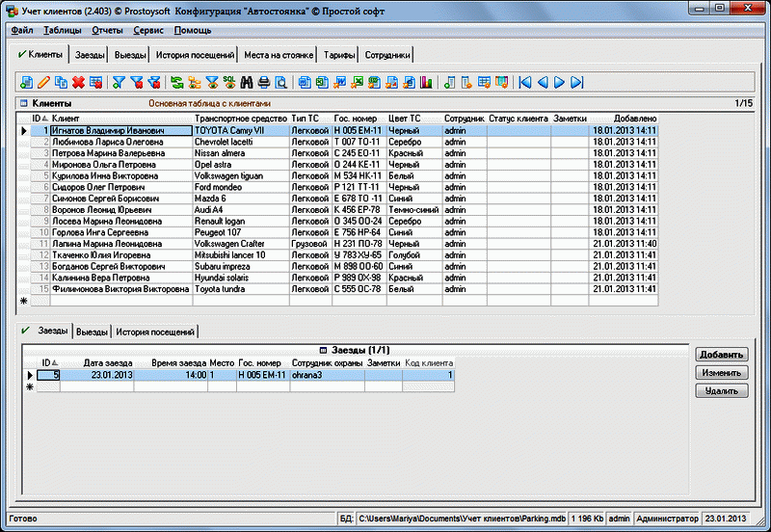Go to the last record arrow
Screen dimensions: 771x532
click(x=576, y=82)
